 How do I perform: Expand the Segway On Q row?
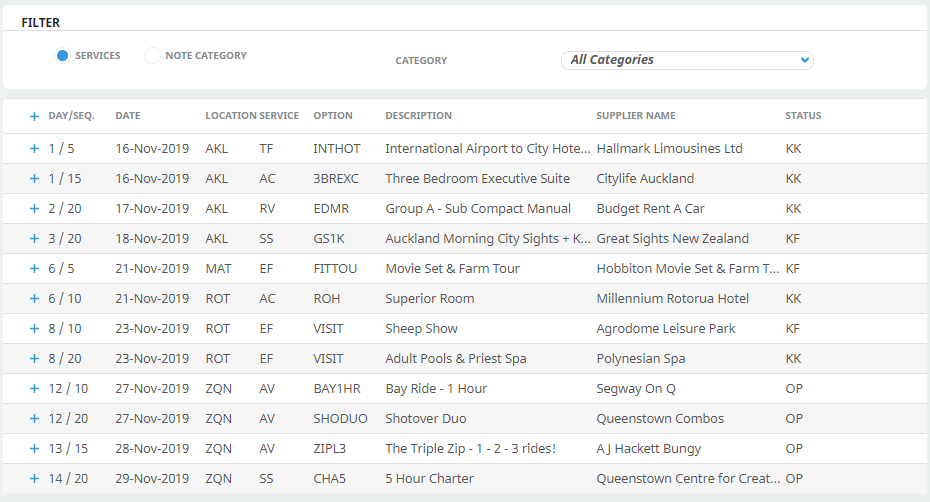coord(34,389)
